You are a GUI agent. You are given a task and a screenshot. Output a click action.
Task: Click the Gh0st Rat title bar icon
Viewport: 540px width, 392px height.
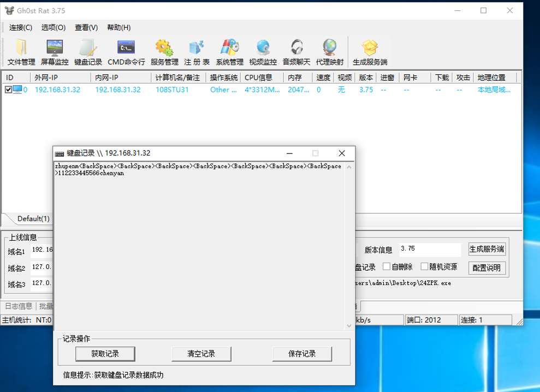pyautogui.click(x=10, y=11)
